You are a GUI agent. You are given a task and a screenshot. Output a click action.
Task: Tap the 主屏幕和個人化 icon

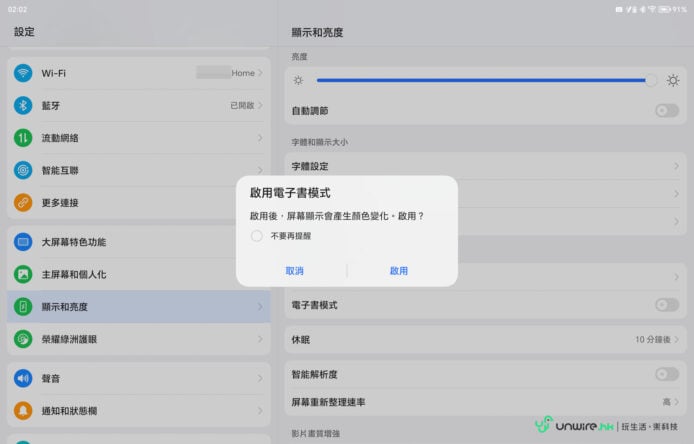(23, 274)
